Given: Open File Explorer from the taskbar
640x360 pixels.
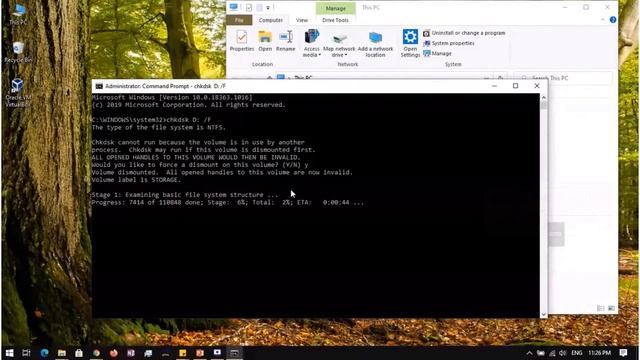Looking at the screenshot, I should pyautogui.click(x=62, y=353).
